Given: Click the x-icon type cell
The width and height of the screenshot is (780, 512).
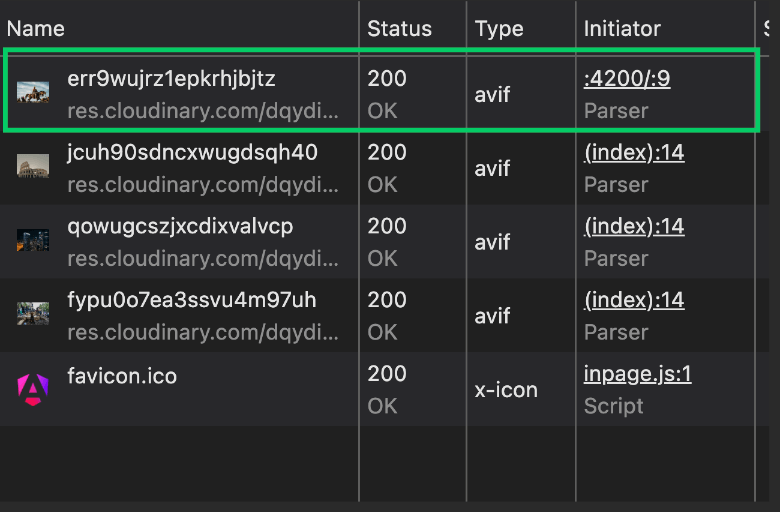Looking at the screenshot, I should pyautogui.click(x=506, y=390).
